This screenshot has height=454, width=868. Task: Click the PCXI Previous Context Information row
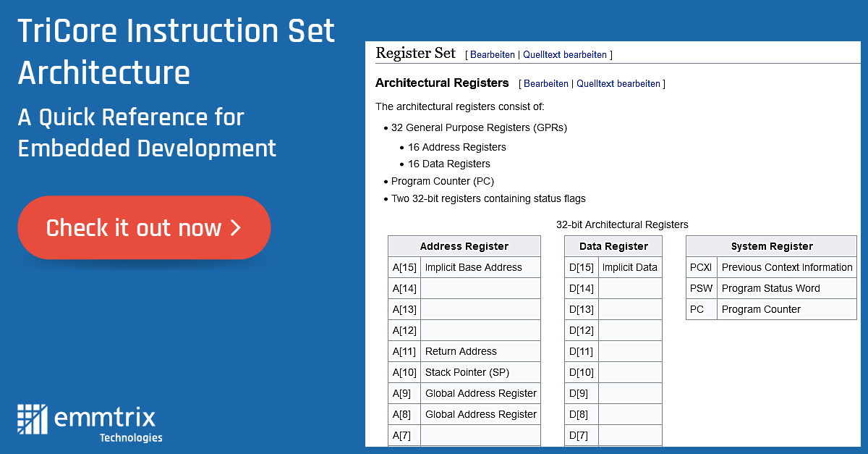(x=771, y=267)
